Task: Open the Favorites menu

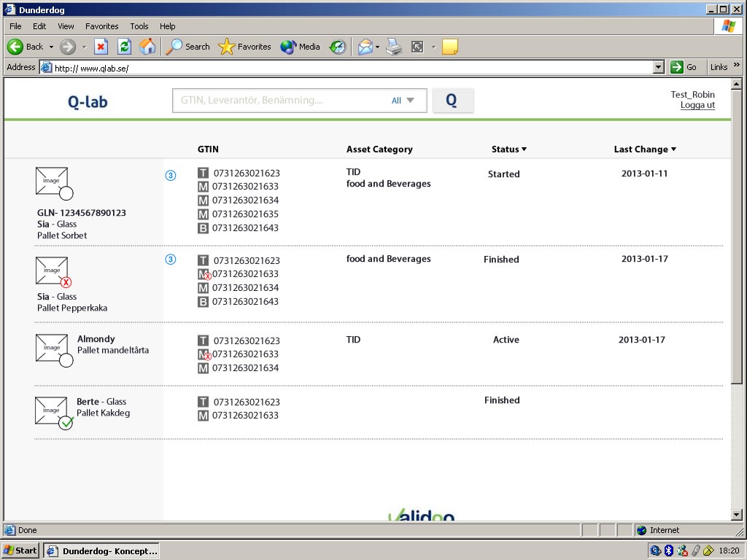Action: tap(101, 26)
